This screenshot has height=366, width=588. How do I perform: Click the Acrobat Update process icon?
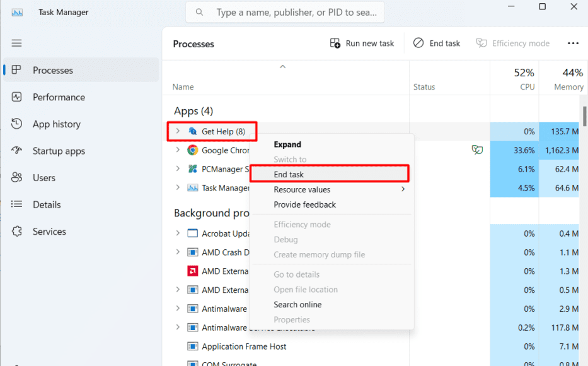(x=192, y=233)
